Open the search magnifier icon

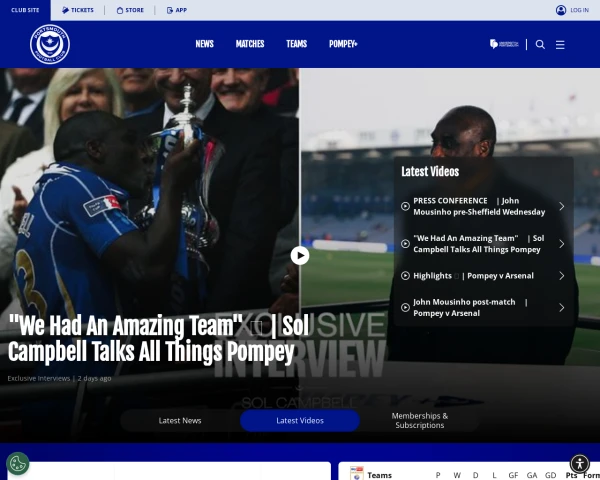540,44
